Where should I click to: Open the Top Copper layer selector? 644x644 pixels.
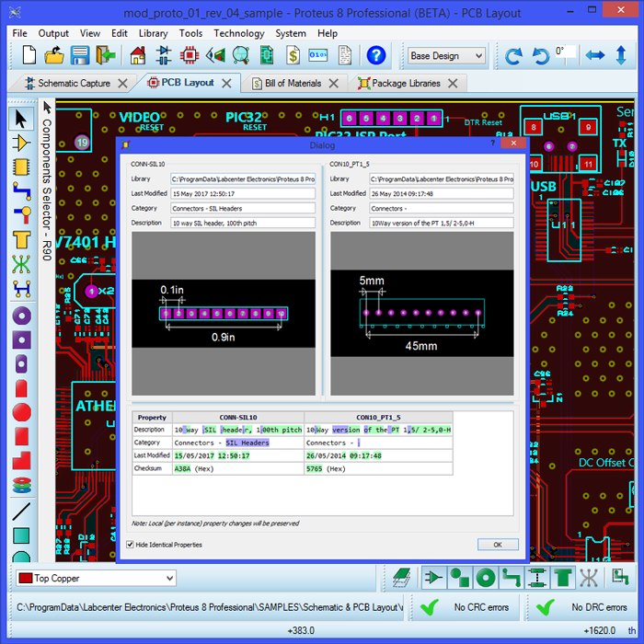point(96,579)
